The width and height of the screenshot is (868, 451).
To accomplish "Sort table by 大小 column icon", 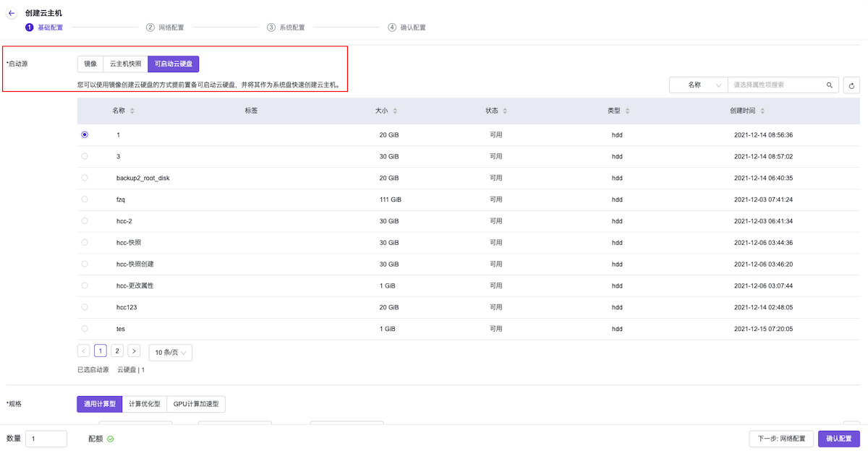I will coord(395,111).
